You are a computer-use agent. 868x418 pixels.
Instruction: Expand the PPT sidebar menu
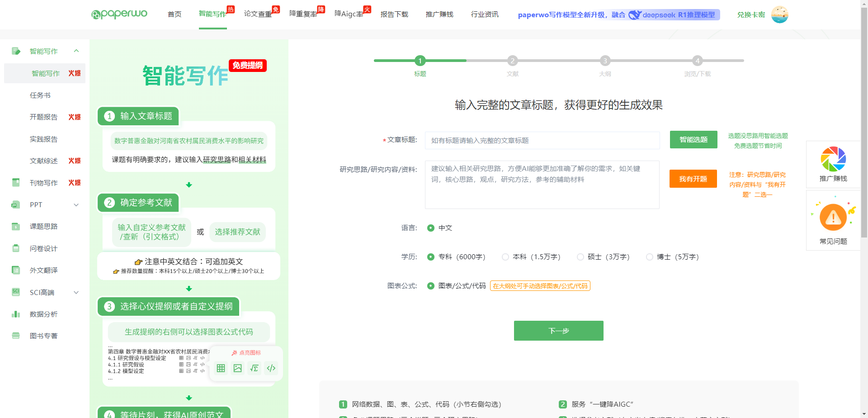pyautogui.click(x=76, y=205)
